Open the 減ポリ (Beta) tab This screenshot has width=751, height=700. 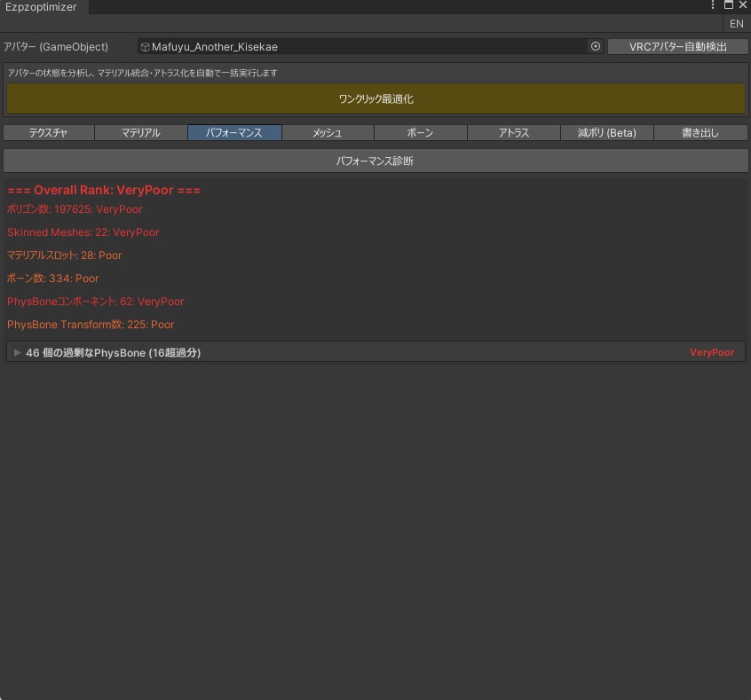606,132
